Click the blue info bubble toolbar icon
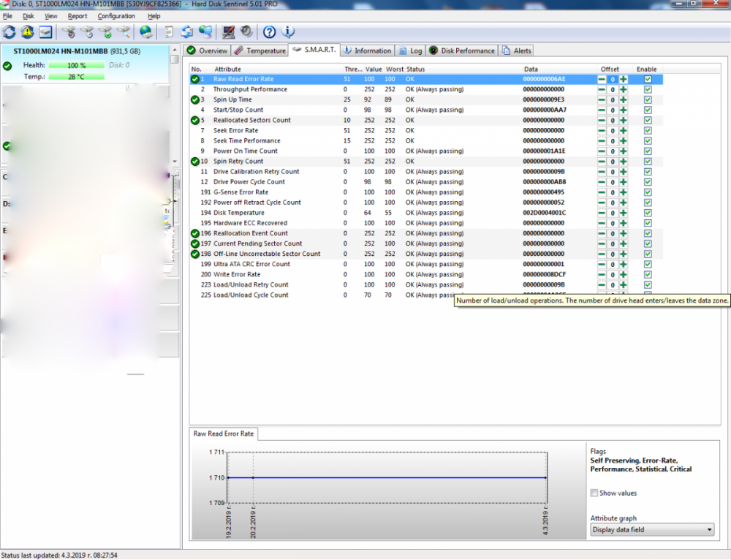The height and width of the screenshot is (560, 731). (x=288, y=32)
